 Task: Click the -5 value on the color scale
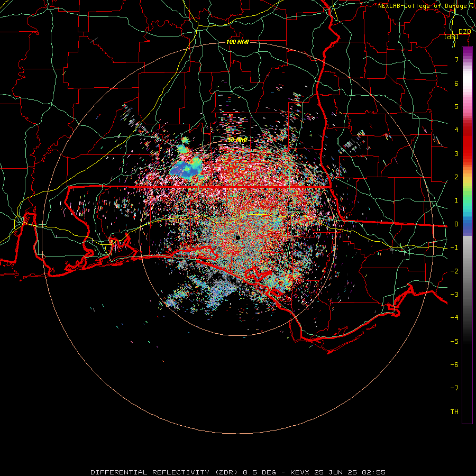(454, 342)
